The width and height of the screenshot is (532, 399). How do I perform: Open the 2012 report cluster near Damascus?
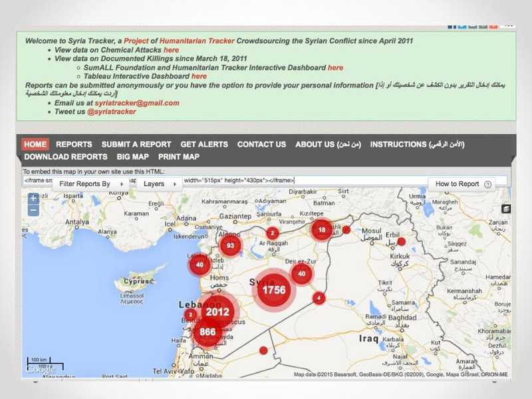(217, 312)
